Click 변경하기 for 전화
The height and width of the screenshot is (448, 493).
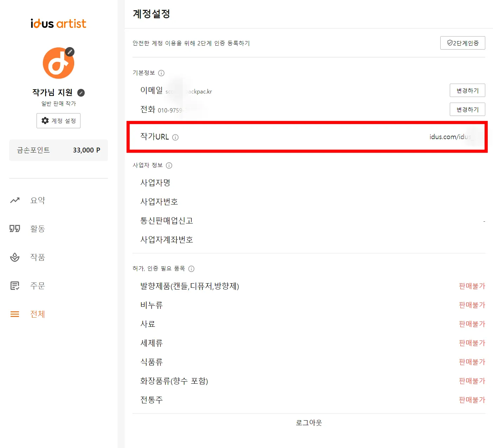click(x=467, y=109)
